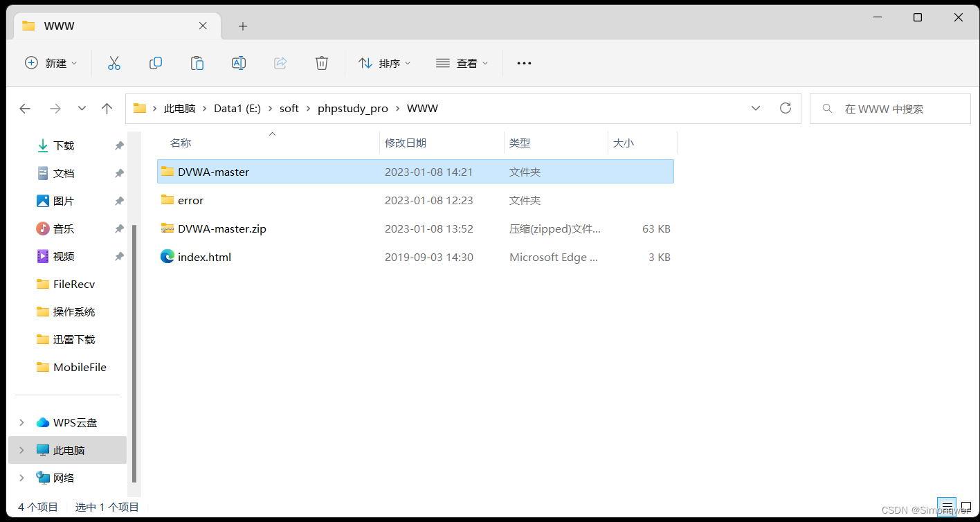Unpin 文档 from quick access

click(x=119, y=173)
